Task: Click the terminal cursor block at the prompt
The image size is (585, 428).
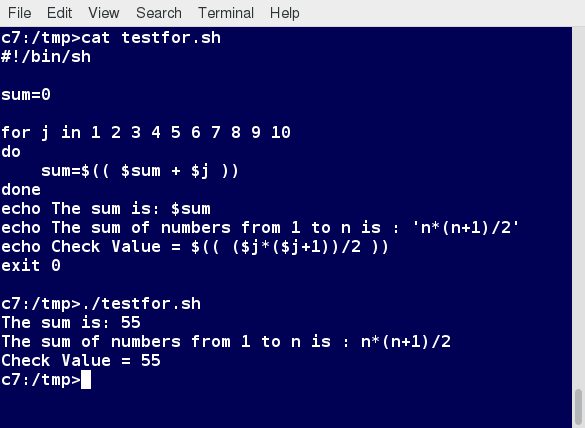Action: (x=86, y=380)
